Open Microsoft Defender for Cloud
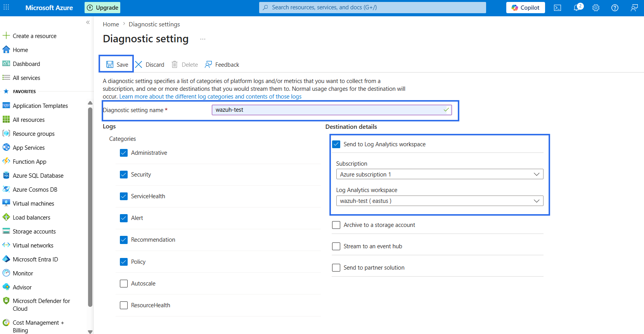644x334 pixels. [x=41, y=305]
